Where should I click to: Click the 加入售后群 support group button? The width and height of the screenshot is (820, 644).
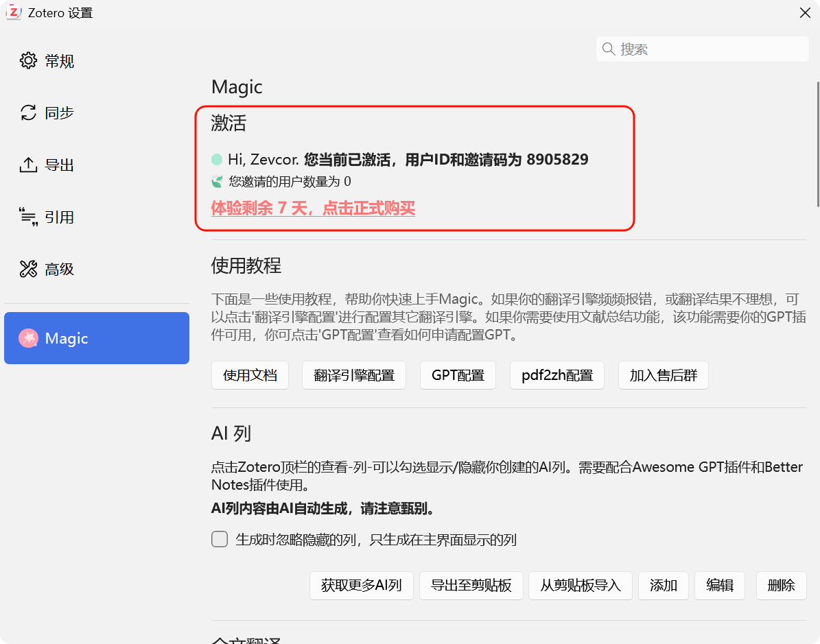[663, 375]
